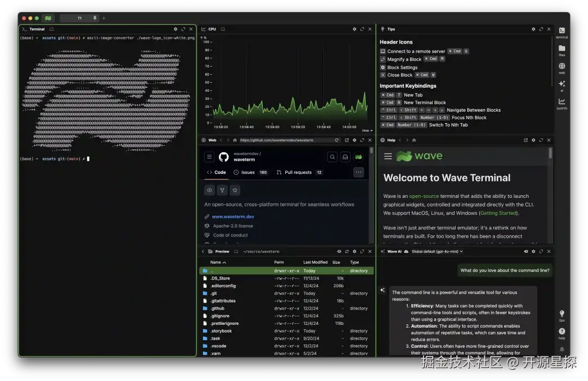Clear the Wave AI chat history icon
Screen dimensions: 588x381
[526, 251]
